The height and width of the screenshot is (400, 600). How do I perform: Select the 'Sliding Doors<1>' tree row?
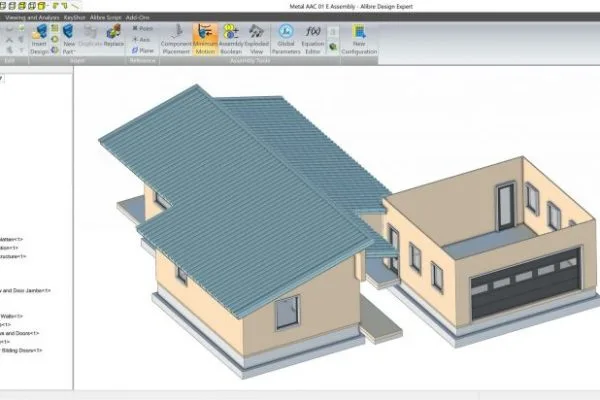pyautogui.click(x=21, y=350)
